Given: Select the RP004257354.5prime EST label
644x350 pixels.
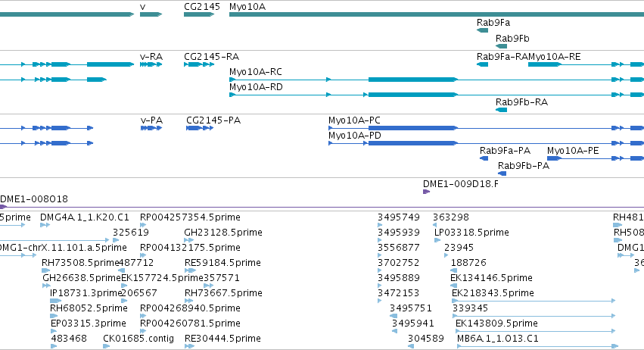Looking at the screenshot, I should click(x=190, y=217).
